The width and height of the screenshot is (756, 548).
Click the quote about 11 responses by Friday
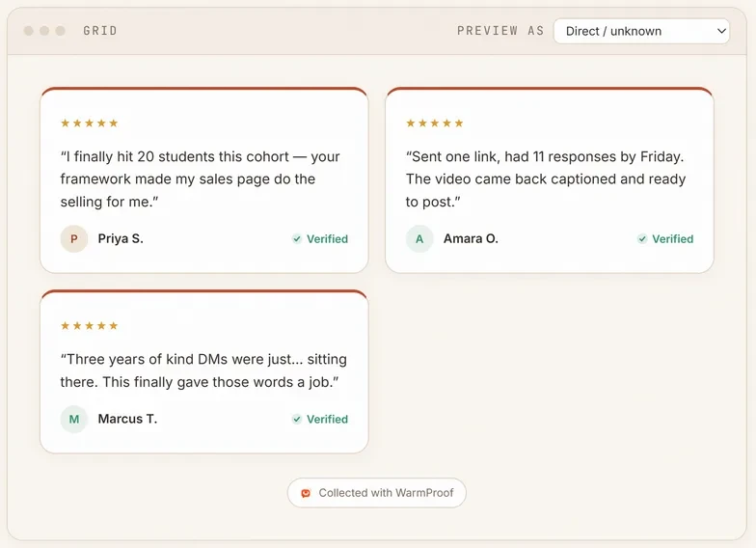546,179
